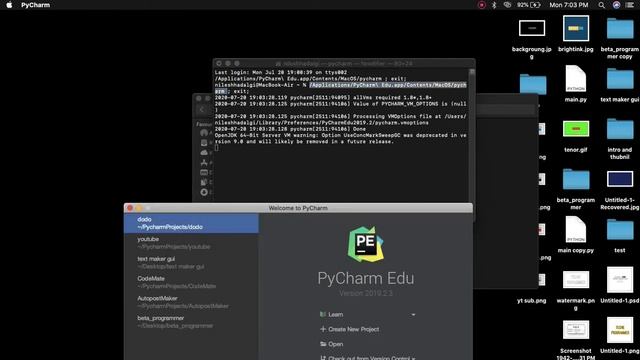Click Create New Project
Screen dimensions: 640x360
coord(349,329)
